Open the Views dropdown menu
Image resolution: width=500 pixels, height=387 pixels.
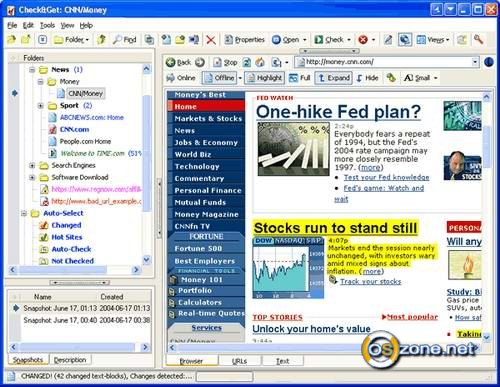433,40
